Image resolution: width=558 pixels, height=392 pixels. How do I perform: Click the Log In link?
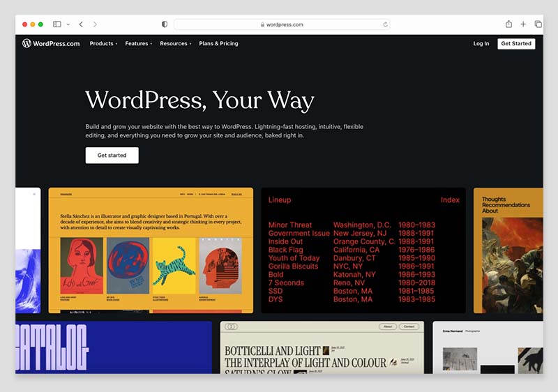pos(481,43)
